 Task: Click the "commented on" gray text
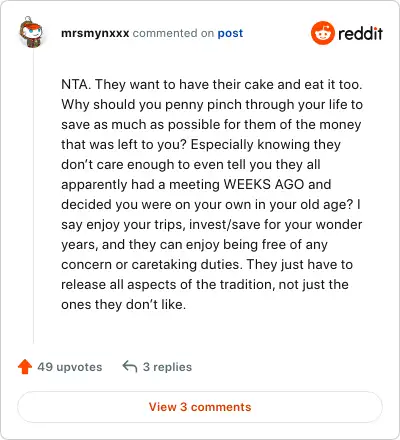173,33
